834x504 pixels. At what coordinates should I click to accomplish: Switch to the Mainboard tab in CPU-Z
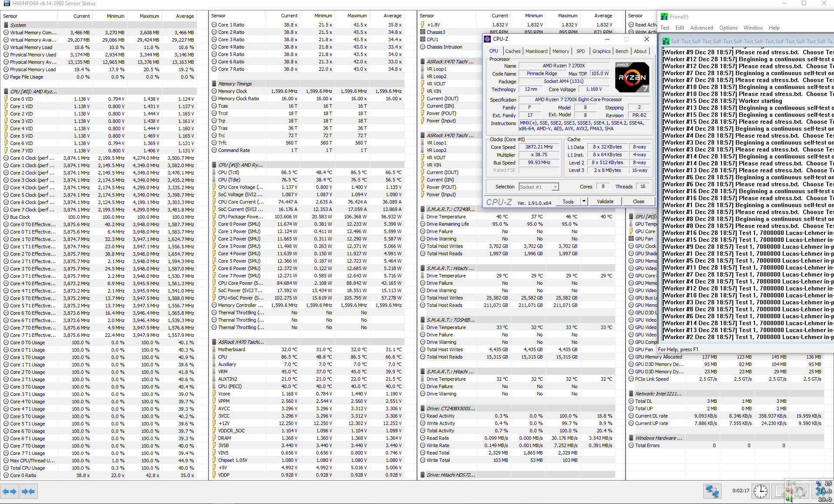[536, 51]
